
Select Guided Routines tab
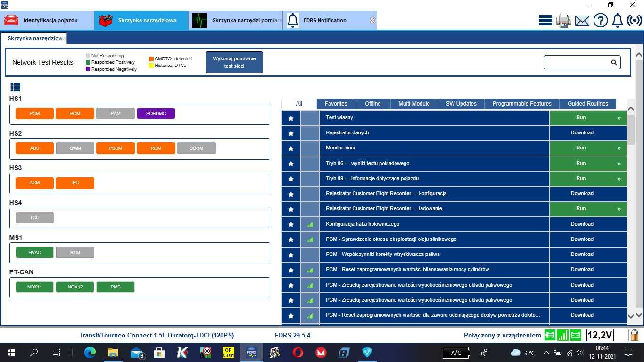[587, 104]
